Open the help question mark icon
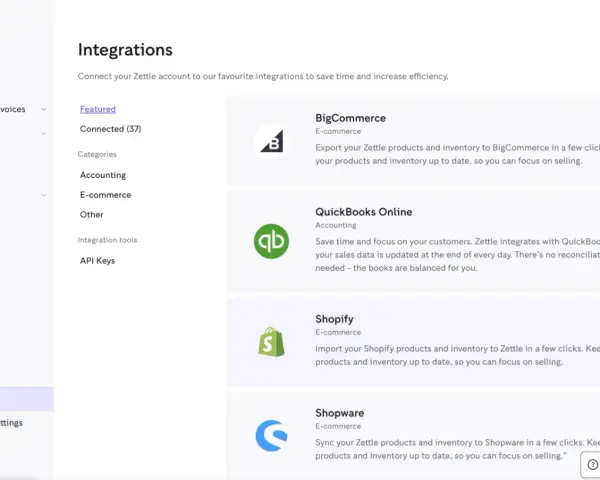Image resolution: width=600 pixels, height=480 pixels. click(592, 465)
